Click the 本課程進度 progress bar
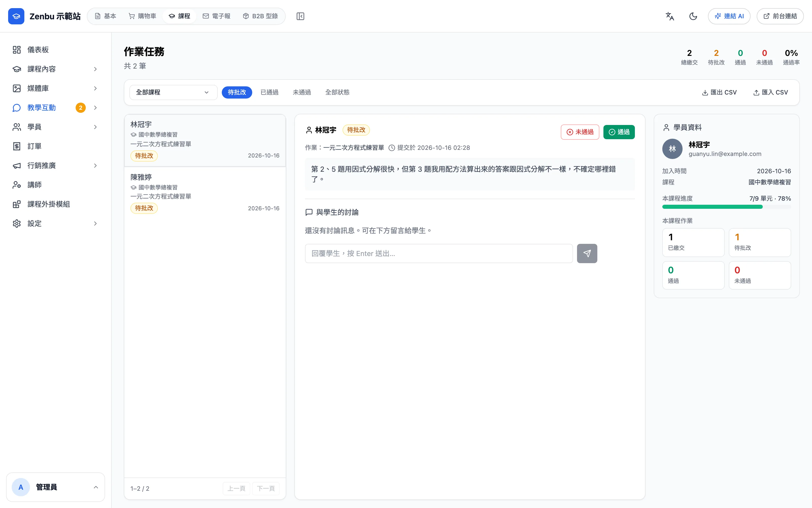 click(726, 207)
